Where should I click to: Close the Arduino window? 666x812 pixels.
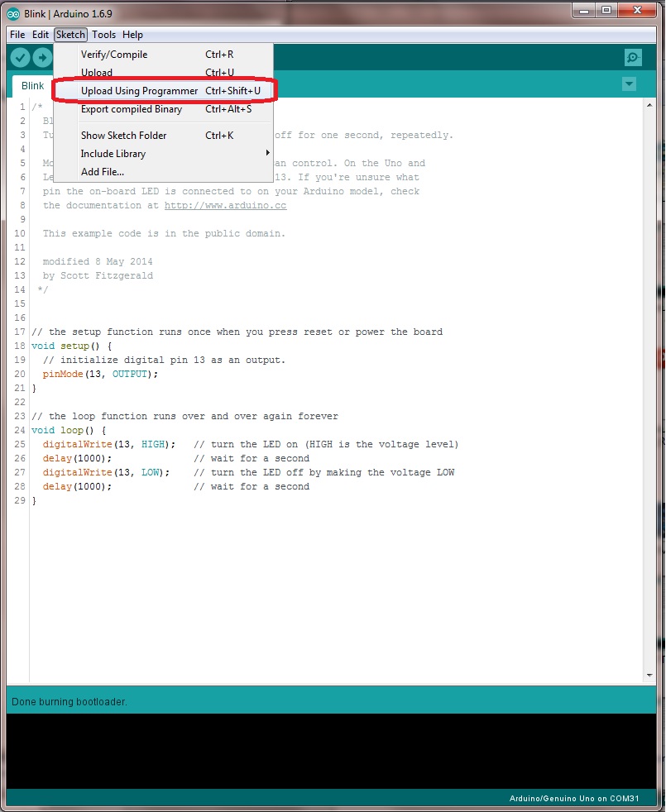point(638,11)
